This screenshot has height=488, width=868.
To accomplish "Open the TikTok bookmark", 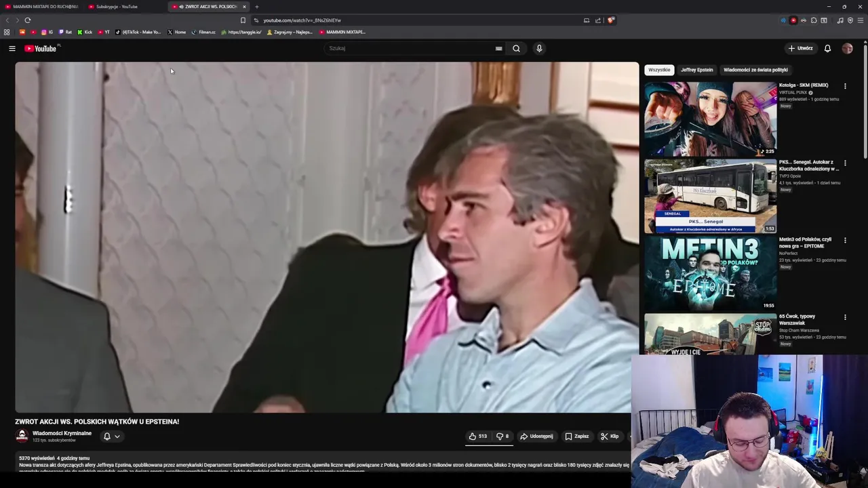I will (138, 32).
